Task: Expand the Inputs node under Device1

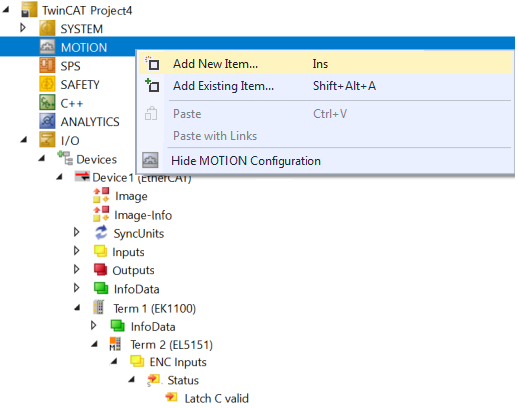Action: click(x=76, y=250)
